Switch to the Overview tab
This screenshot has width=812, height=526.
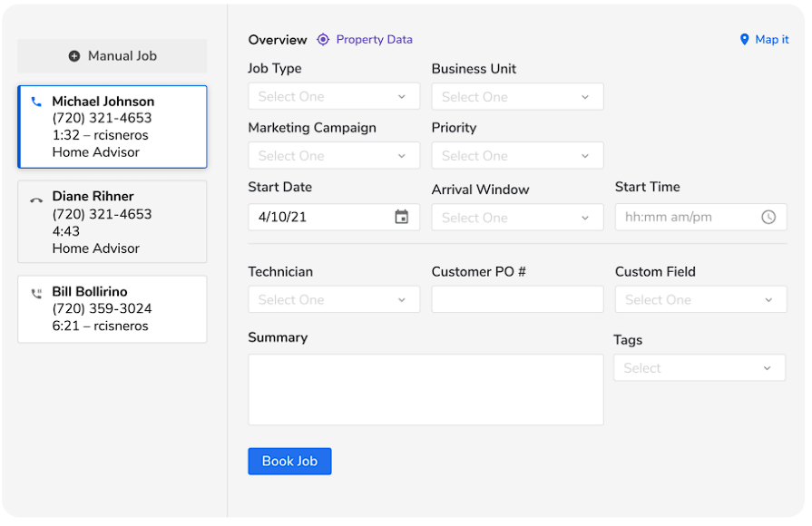click(278, 40)
